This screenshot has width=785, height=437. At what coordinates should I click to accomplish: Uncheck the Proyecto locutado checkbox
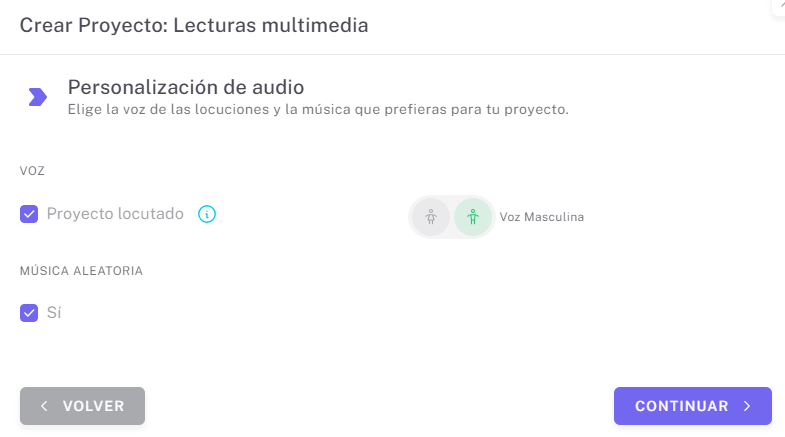point(29,214)
